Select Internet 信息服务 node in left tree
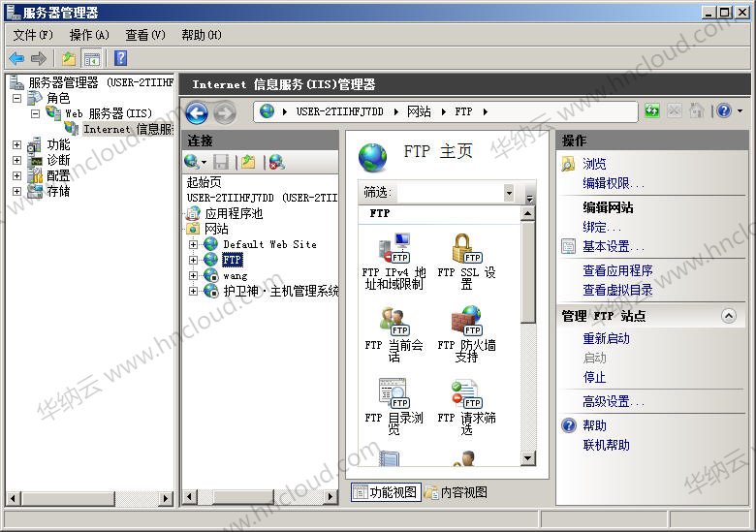 coord(128,129)
